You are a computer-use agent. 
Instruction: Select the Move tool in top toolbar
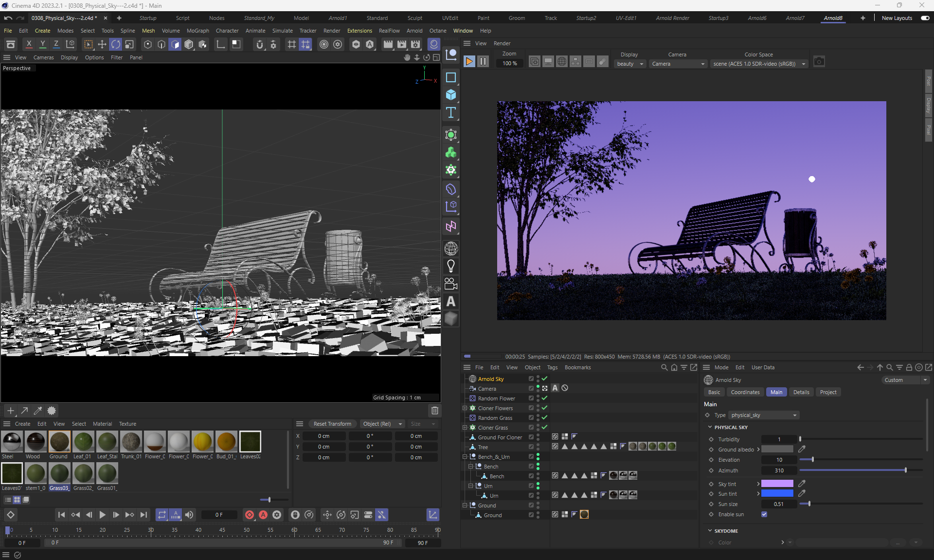pyautogui.click(x=102, y=44)
